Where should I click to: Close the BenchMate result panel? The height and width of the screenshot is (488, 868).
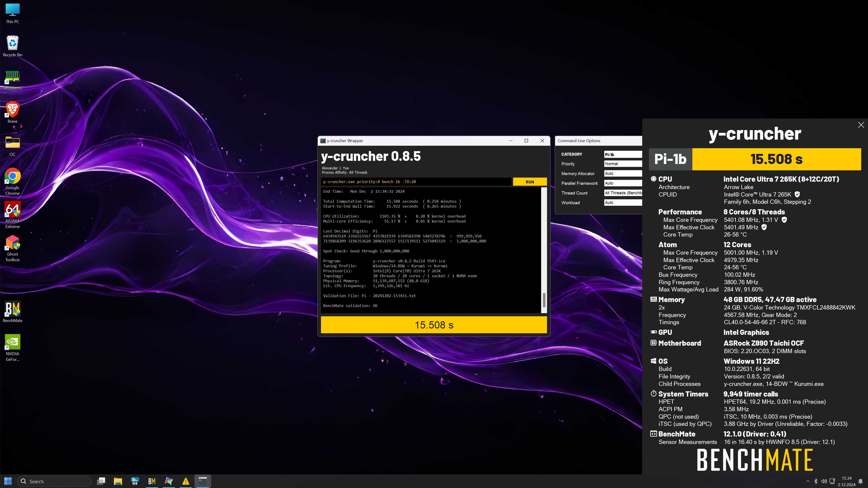point(861,125)
